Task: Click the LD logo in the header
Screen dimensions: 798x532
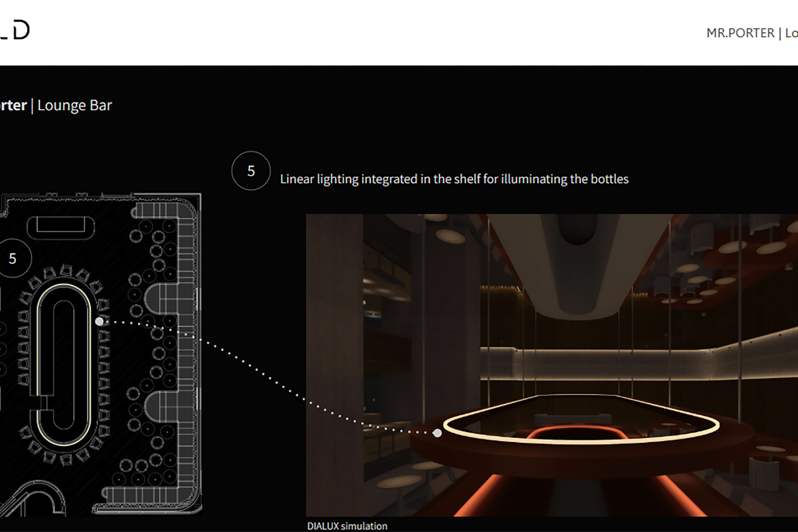Action: pos(16,31)
